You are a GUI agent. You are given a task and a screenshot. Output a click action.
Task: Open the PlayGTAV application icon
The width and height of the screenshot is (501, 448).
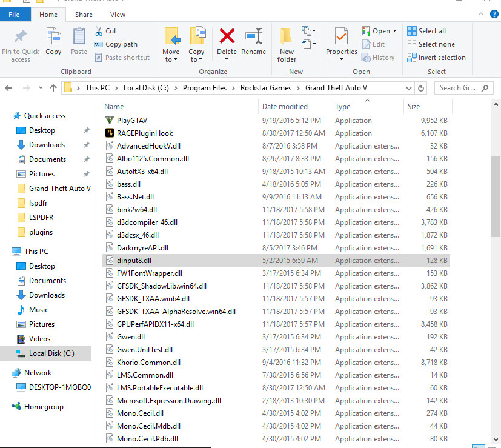(109, 121)
